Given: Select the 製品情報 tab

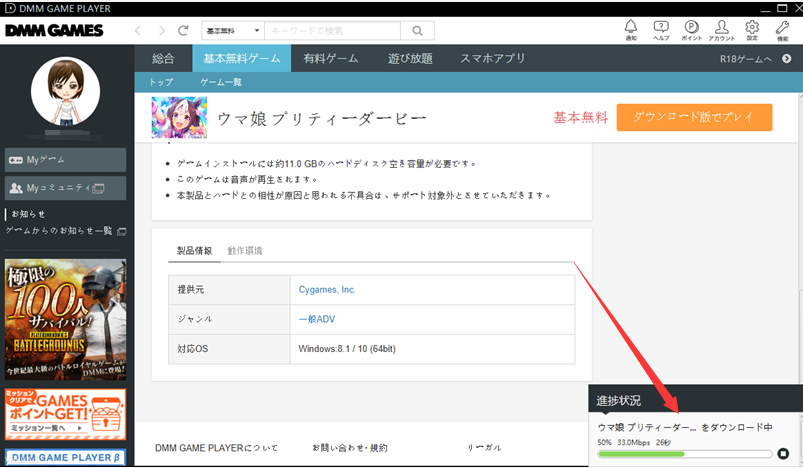Looking at the screenshot, I should click(194, 250).
